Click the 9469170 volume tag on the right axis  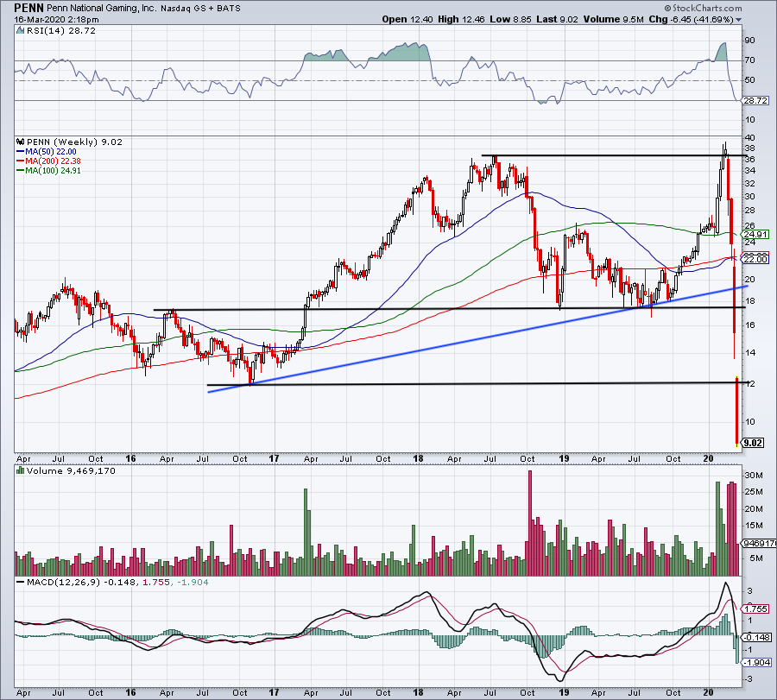[x=758, y=544]
